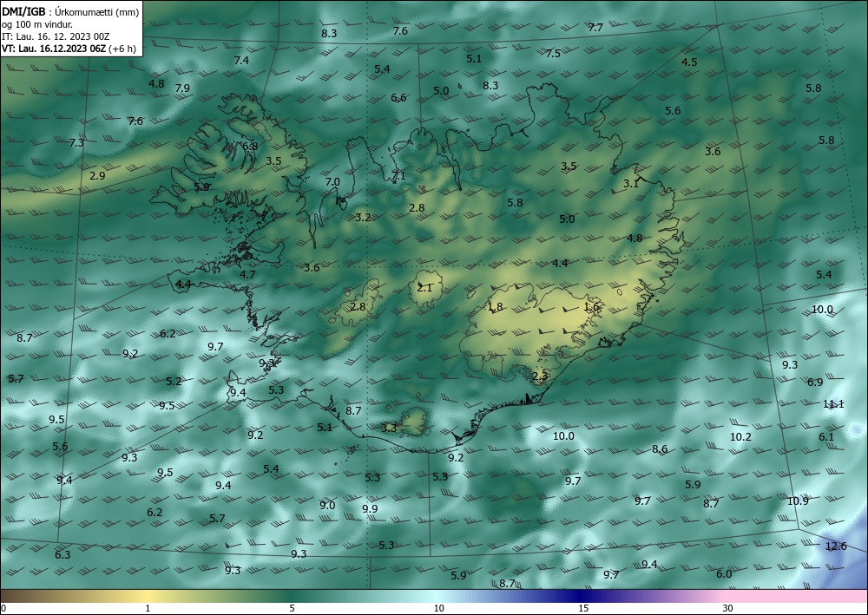This screenshot has width=868, height=615.
Task: Click the 6.0 value on the map
Action: [x=724, y=574]
